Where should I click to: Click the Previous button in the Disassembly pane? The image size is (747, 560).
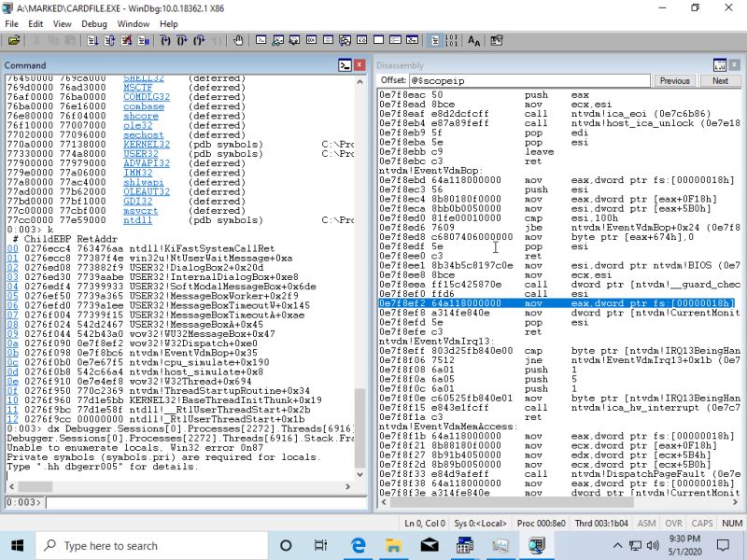[674, 81]
